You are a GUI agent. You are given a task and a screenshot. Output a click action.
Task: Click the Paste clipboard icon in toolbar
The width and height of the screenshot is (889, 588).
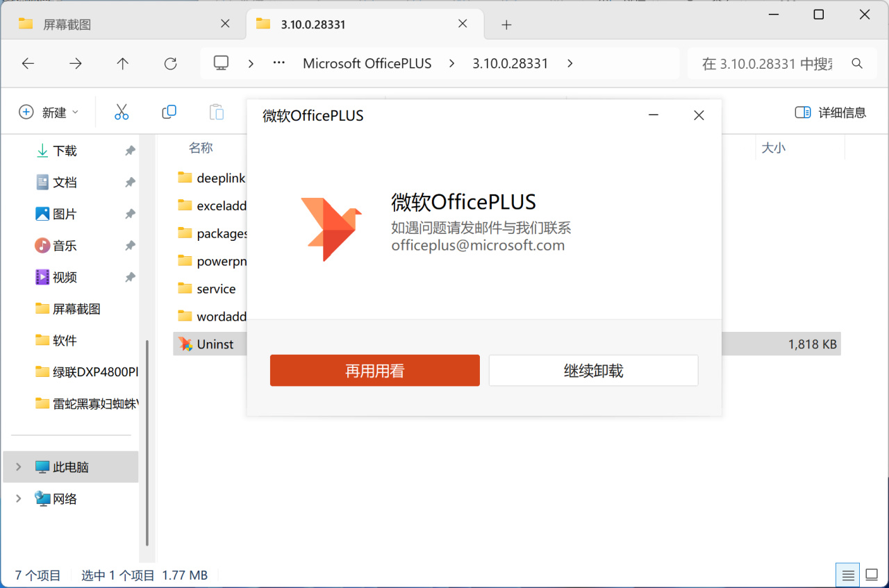click(217, 112)
